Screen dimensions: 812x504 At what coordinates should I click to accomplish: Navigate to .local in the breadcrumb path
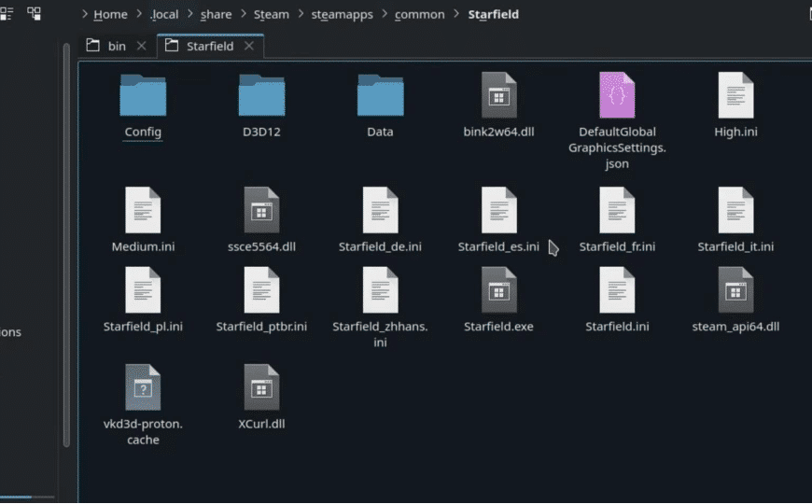[164, 15]
